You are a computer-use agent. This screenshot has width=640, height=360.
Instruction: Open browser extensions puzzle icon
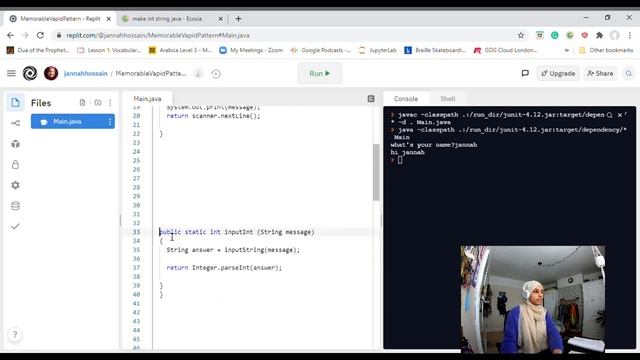(x=599, y=36)
